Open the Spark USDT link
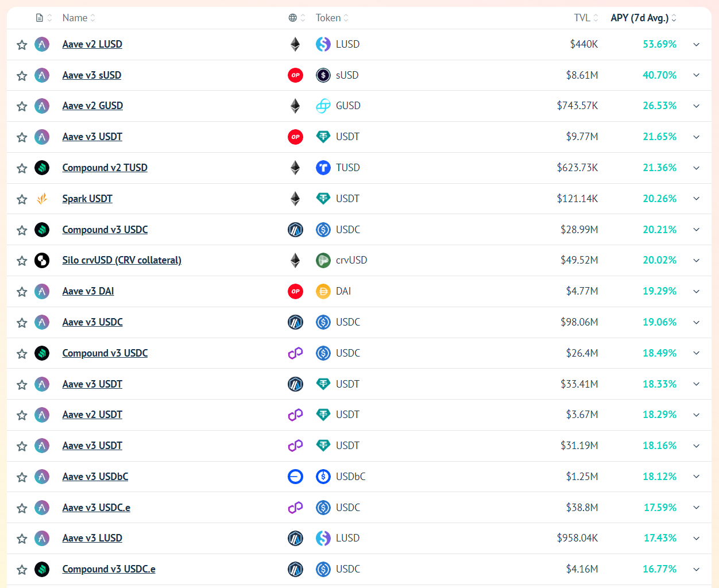Viewport: 719px width, 588px height. [87, 199]
